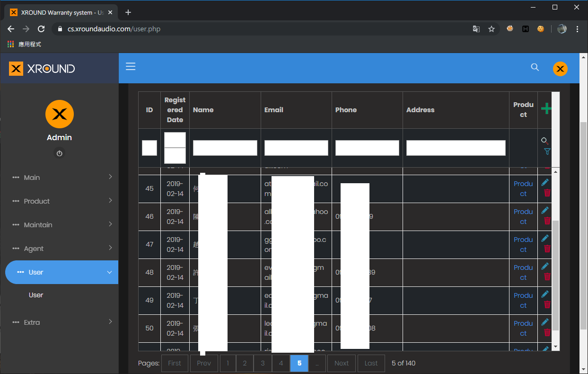
Task: Open Product link for row 47
Action: click(x=523, y=244)
